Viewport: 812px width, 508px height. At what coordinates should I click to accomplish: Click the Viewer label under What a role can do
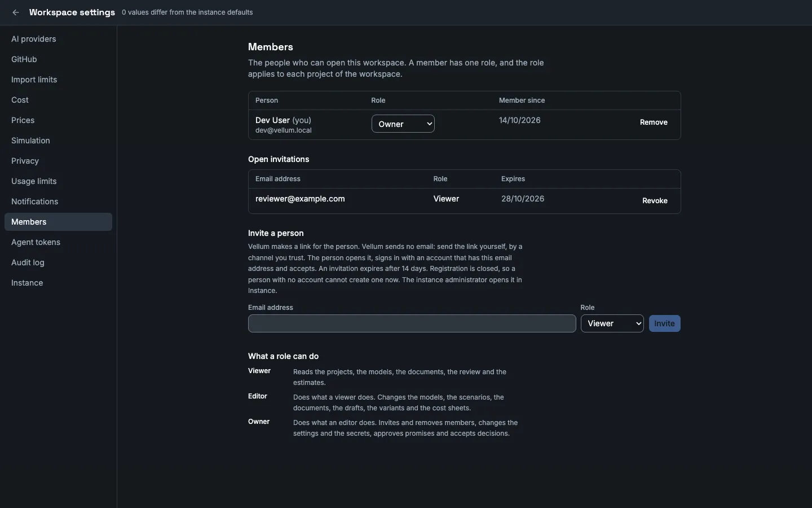pos(259,371)
